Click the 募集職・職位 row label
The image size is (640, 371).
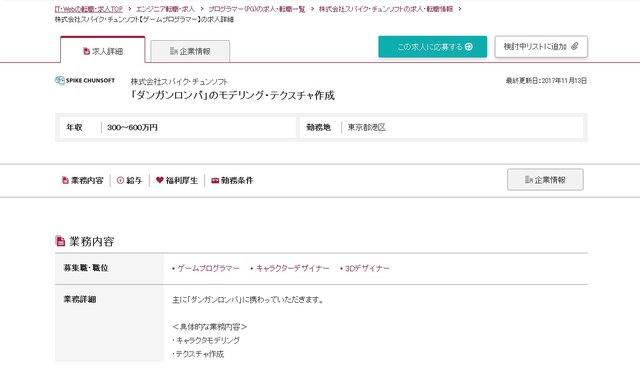(86, 268)
